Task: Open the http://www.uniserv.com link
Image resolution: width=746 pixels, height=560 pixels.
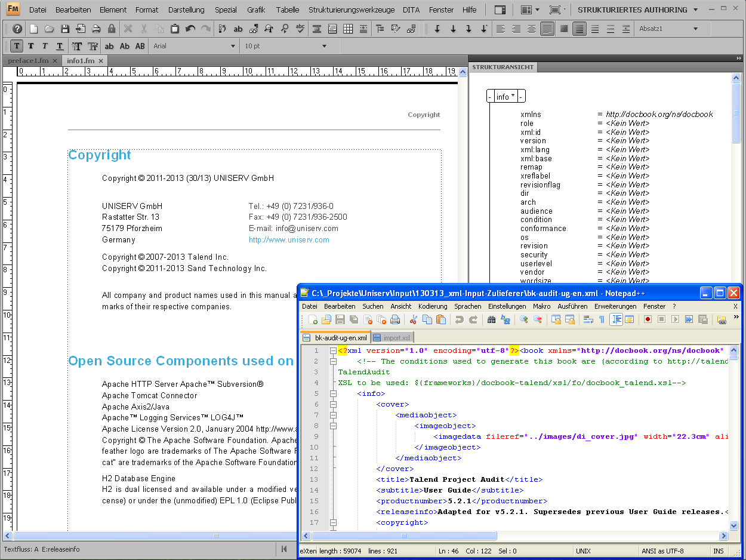Action: [x=289, y=240]
